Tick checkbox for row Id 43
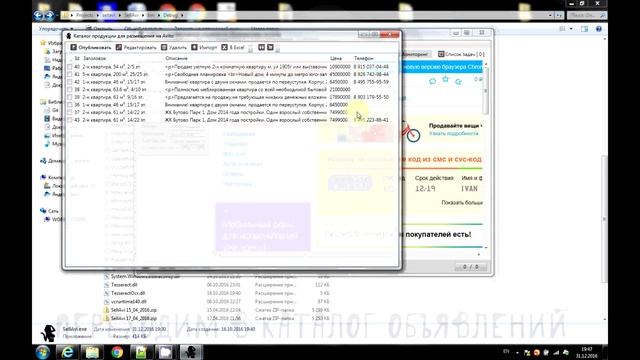Image resolution: width=640 pixels, height=360 pixels. tap(70, 120)
